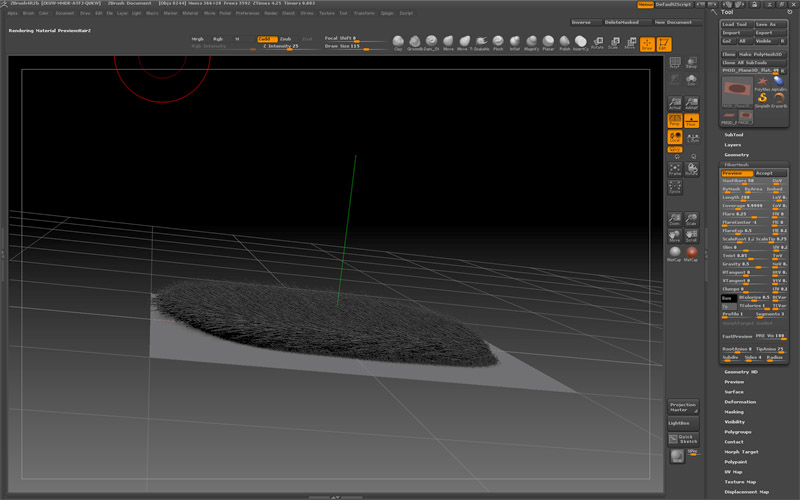Click the Base color swatch in FiberMesh
This screenshot has width=800, height=500.
pos(729,298)
